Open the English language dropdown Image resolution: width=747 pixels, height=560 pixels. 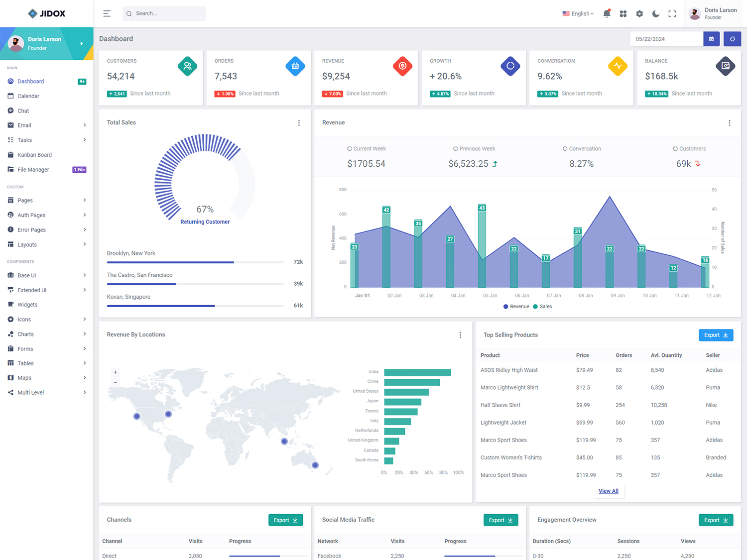[578, 13]
